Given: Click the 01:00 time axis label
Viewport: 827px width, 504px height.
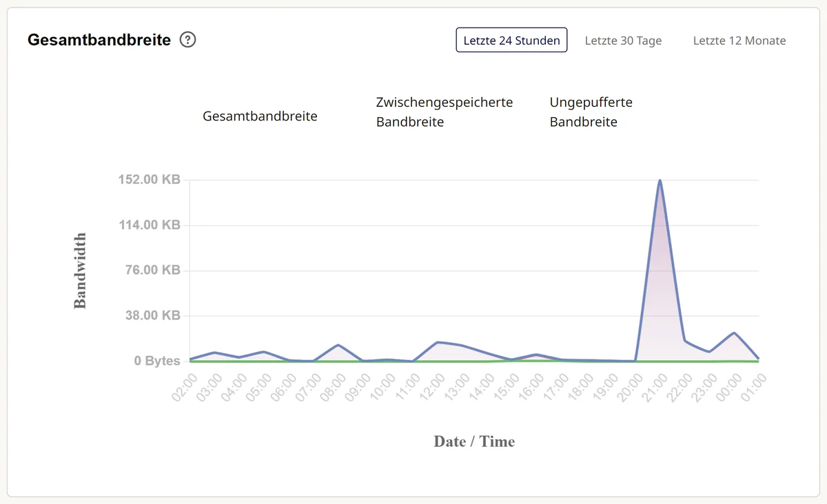Looking at the screenshot, I should click(754, 387).
